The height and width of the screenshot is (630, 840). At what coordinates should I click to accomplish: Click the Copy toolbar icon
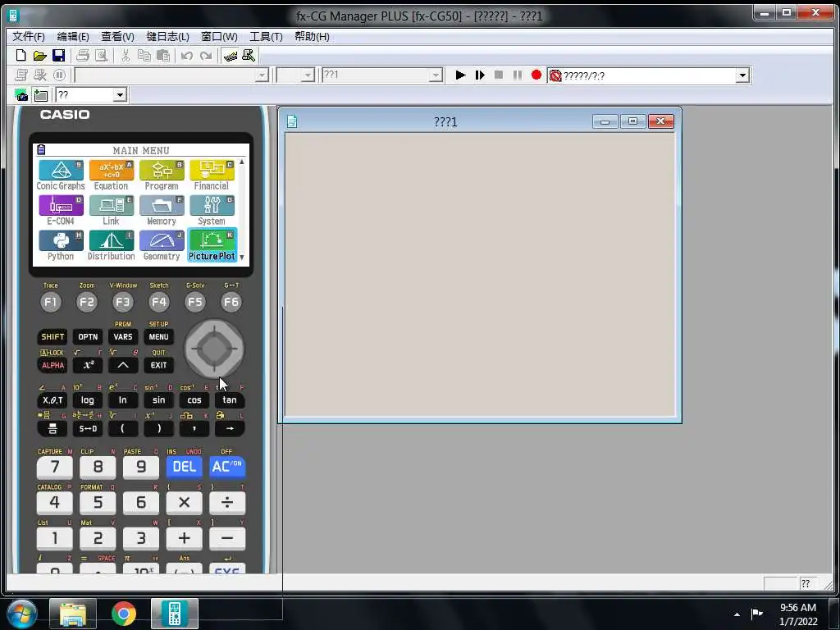[x=144, y=55]
